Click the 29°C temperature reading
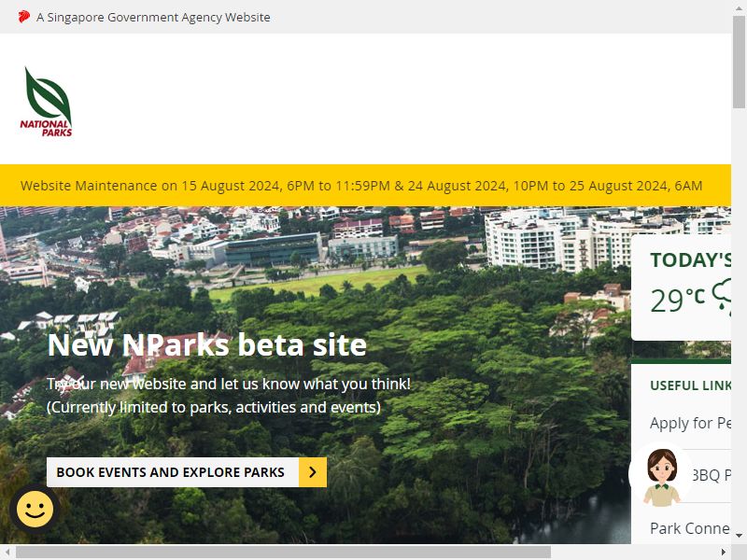 tap(678, 300)
